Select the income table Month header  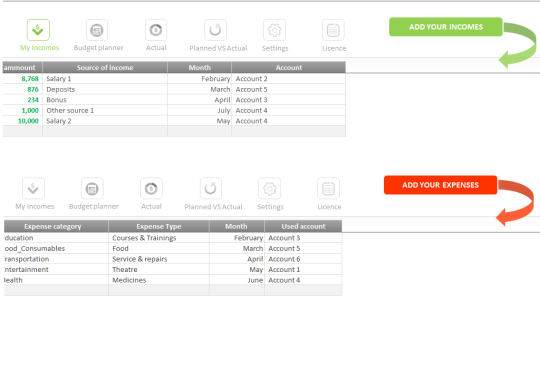point(199,68)
